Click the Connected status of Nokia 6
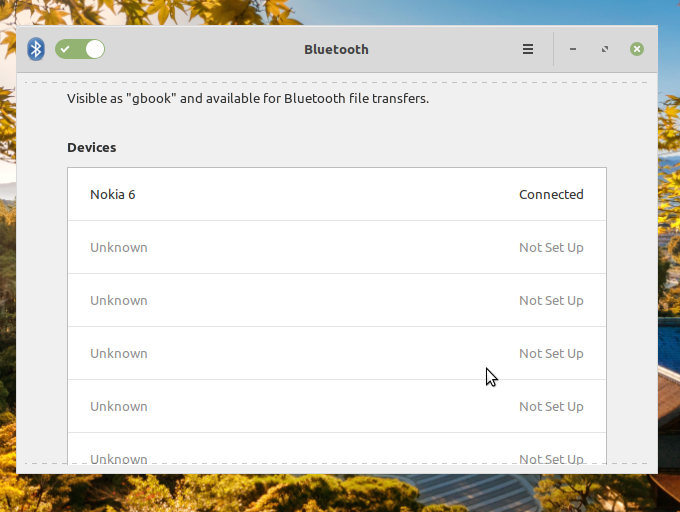This screenshot has height=512, width=680. point(551,194)
